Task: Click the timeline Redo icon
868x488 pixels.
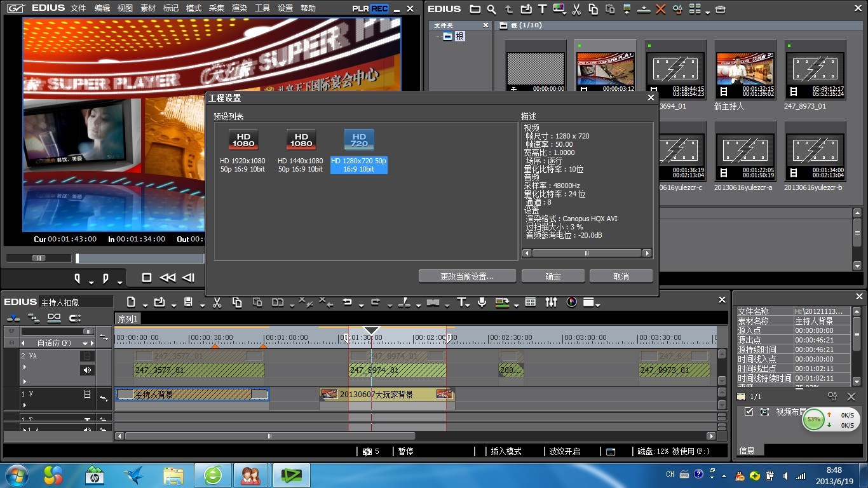Action: pyautogui.click(x=375, y=302)
